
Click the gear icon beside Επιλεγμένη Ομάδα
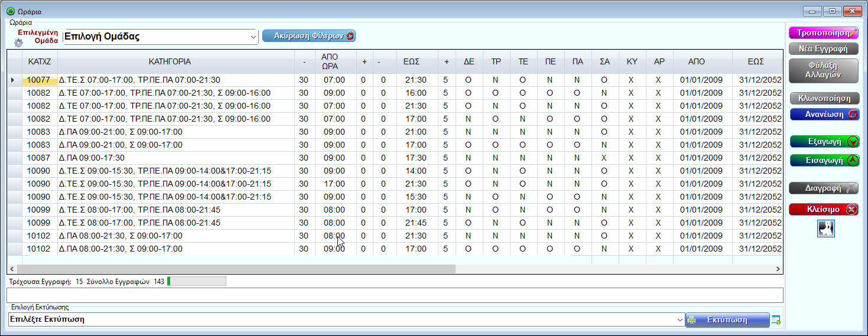pyautogui.click(x=18, y=43)
